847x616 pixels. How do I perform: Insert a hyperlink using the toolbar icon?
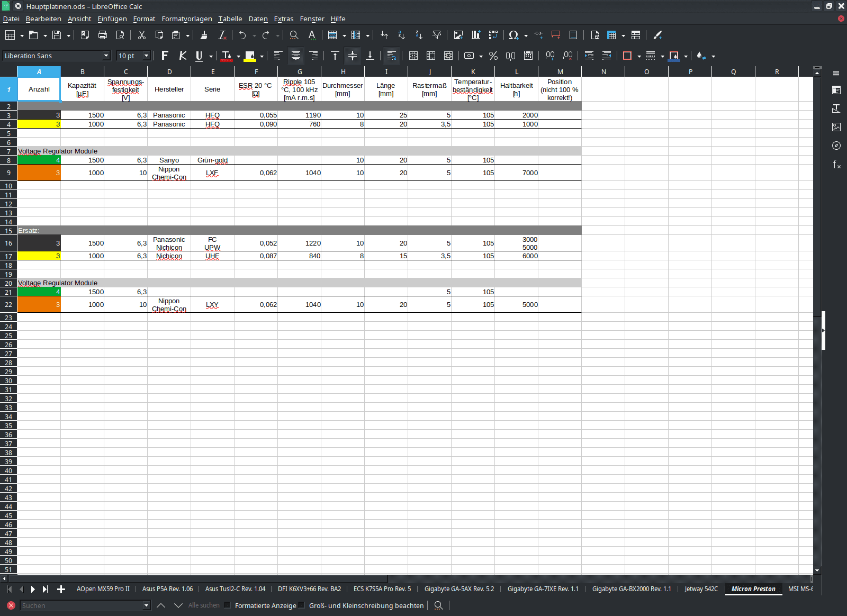click(538, 35)
